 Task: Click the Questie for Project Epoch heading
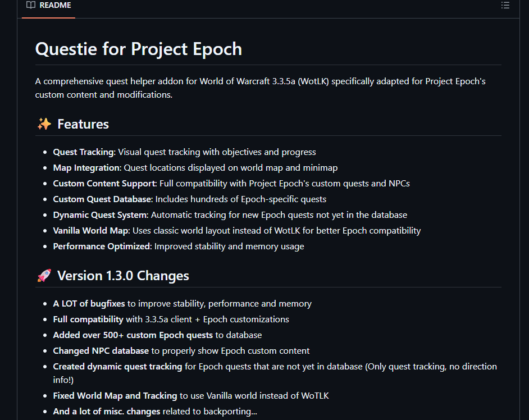(x=138, y=49)
